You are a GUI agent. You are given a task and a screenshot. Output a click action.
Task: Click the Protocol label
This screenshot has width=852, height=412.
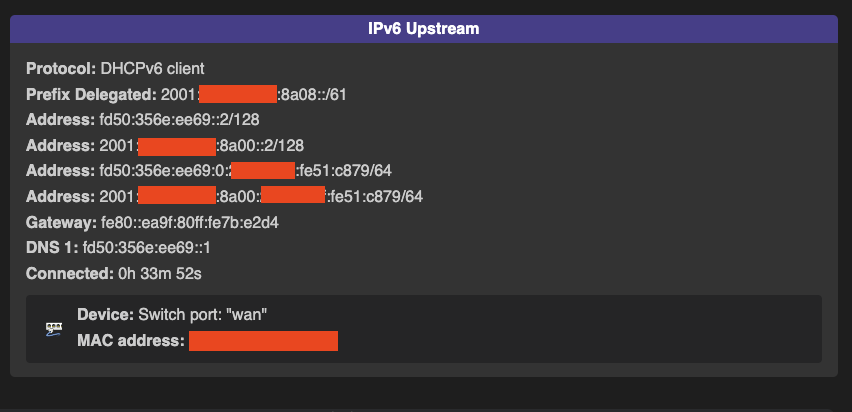click(x=61, y=68)
